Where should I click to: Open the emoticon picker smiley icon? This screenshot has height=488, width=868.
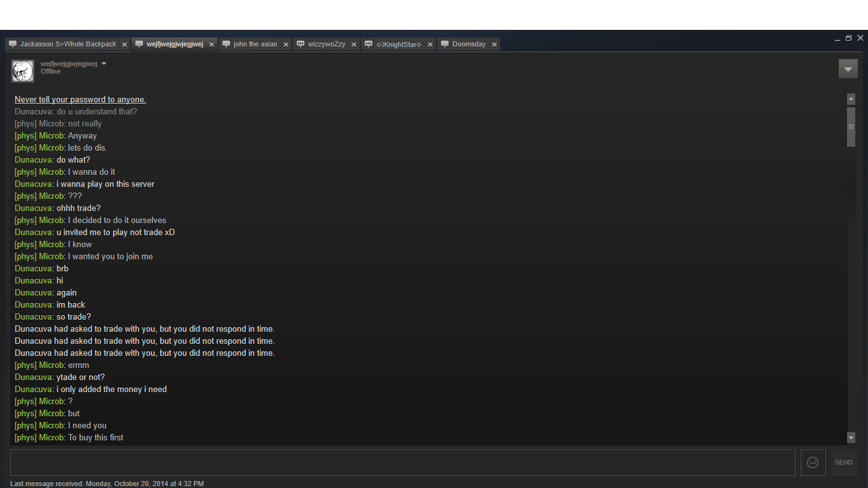[813, 463]
